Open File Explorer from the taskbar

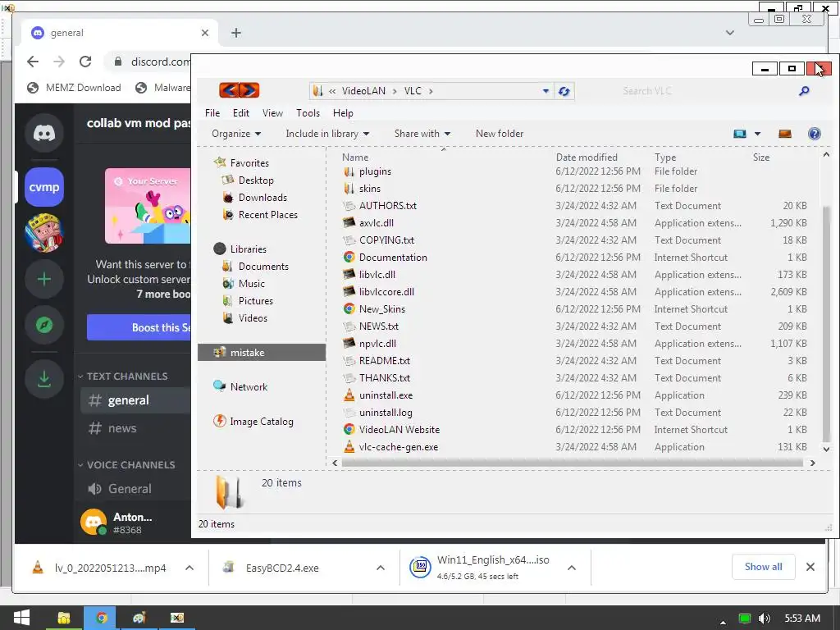pyautogui.click(x=64, y=618)
